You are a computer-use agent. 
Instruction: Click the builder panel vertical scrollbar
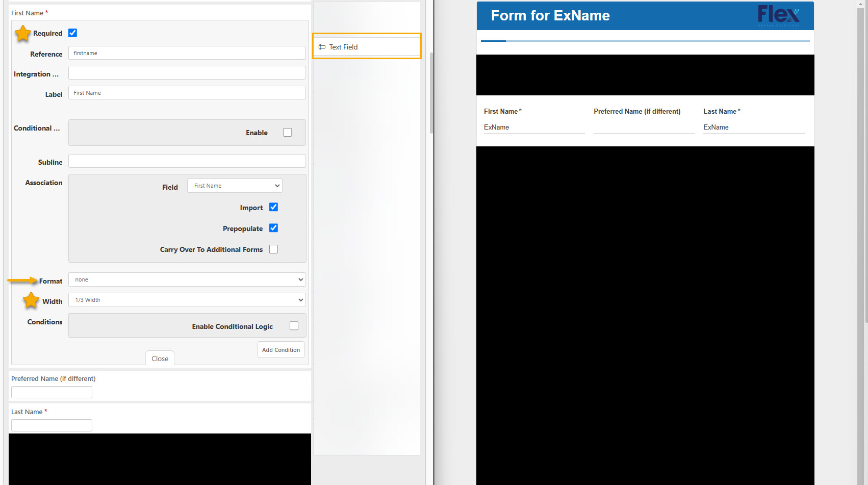pos(431,93)
